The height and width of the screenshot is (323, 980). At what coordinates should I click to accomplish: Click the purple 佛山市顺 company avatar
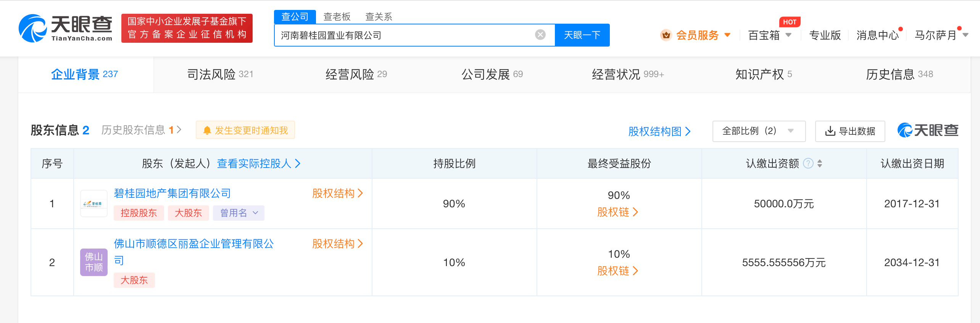[93, 262]
